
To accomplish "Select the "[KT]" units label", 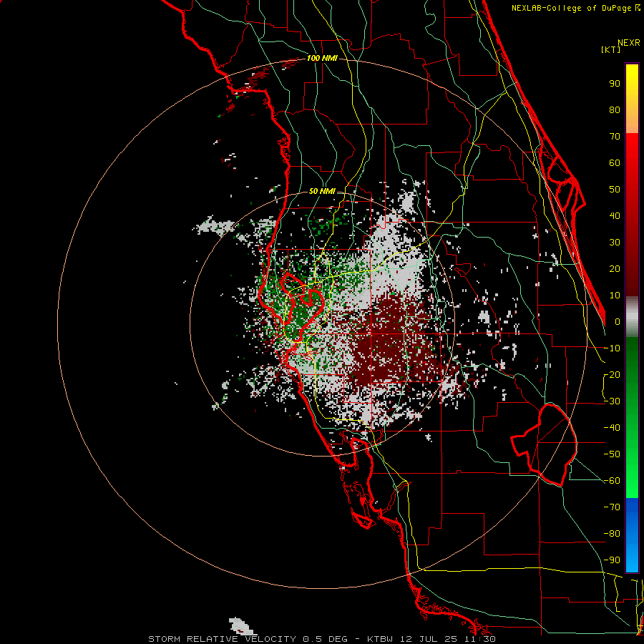I will coord(611,49).
